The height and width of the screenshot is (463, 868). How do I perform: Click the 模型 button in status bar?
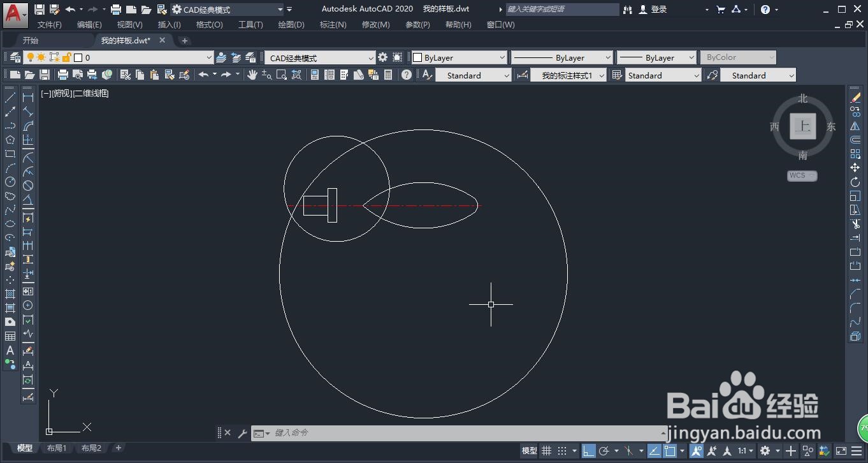point(530,451)
